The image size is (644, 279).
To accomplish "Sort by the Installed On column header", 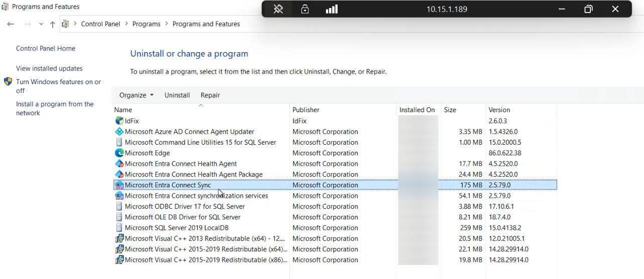I will coord(418,110).
